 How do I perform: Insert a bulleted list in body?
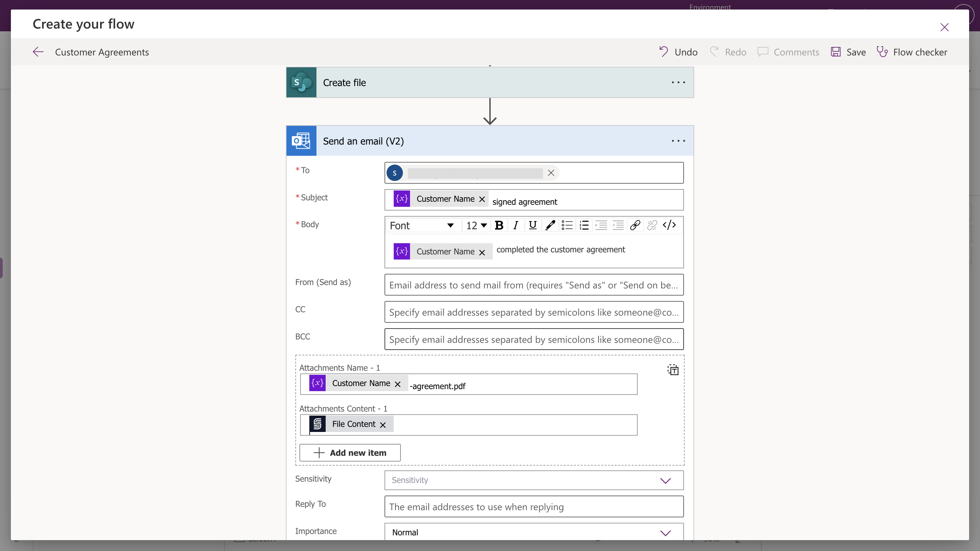pos(567,226)
